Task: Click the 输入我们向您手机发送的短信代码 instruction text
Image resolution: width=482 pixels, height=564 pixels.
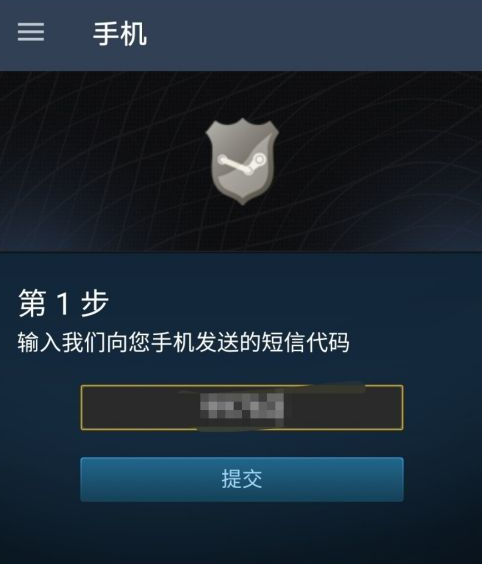Action: click(x=183, y=342)
